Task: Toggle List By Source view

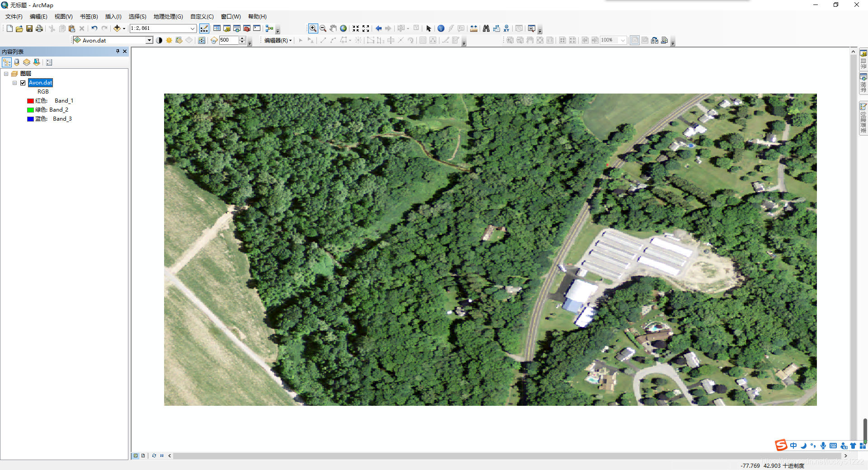Action: (x=17, y=62)
